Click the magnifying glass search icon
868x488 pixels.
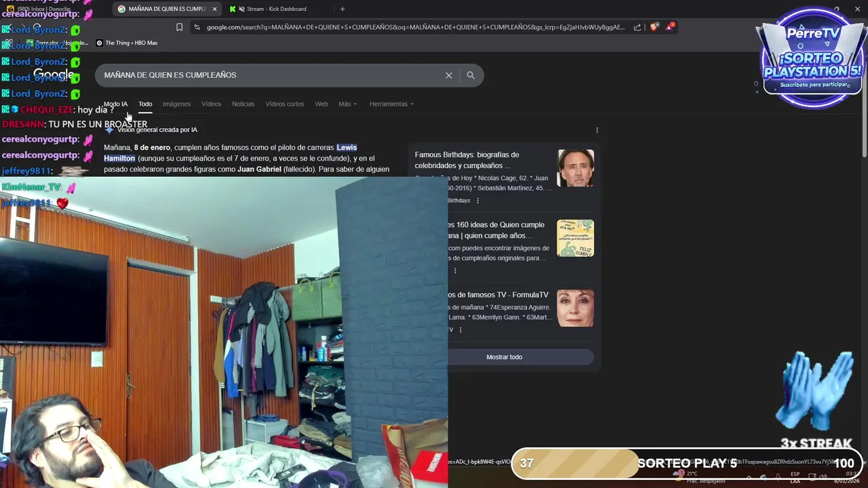click(471, 75)
